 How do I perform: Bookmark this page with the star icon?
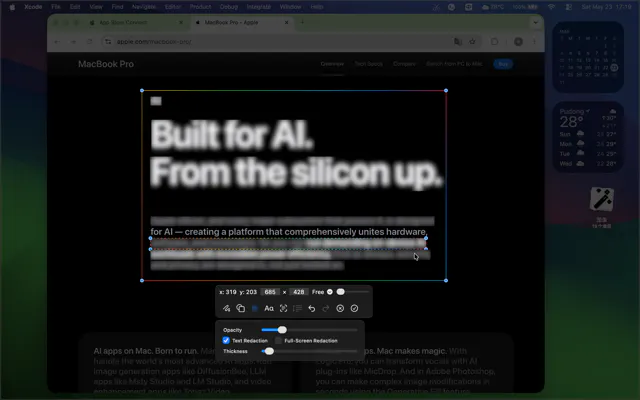tap(472, 42)
